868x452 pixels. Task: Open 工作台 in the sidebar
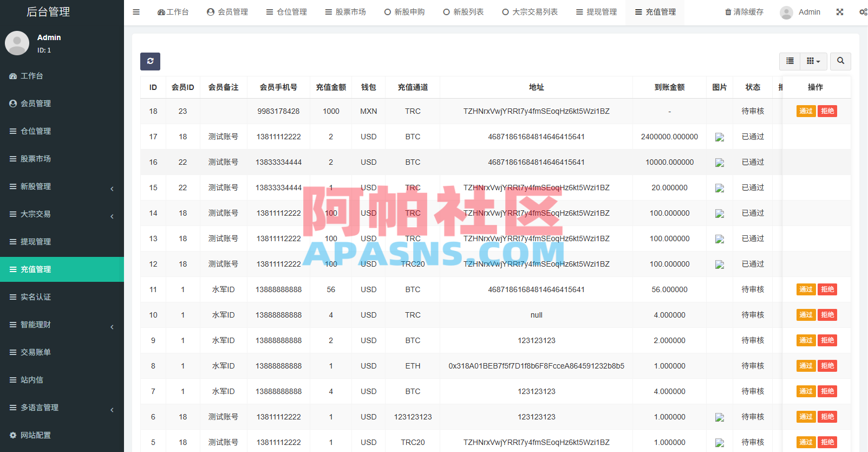pyautogui.click(x=62, y=76)
